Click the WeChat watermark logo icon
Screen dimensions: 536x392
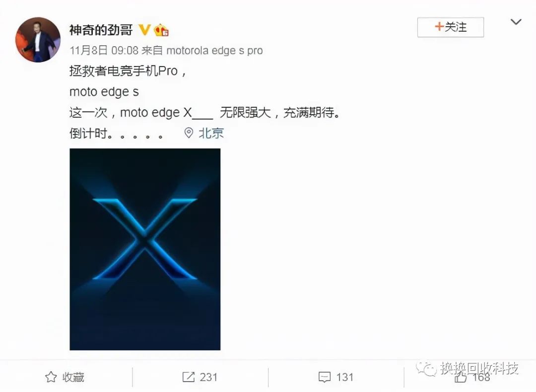(426, 368)
